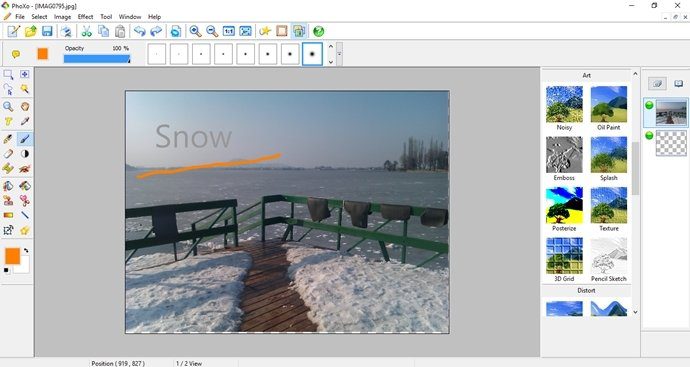Expand the brush preset list dropdown
This screenshot has width=690, height=367.
(x=339, y=54)
